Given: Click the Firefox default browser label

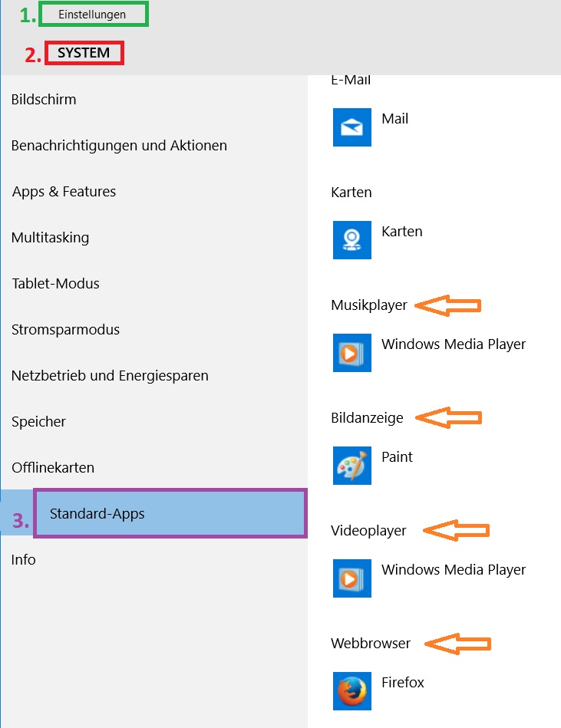Looking at the screenshot, I should coord(403,682).
